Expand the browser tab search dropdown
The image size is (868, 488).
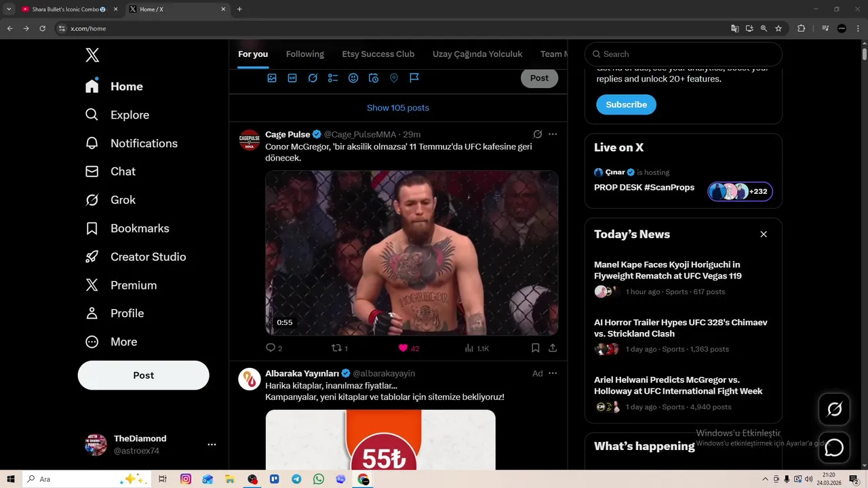pos(9,9)
